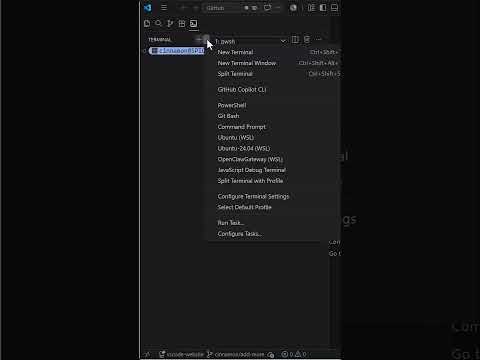This screenshot has height=360, width=480.
Task: Click the VS Code logo icon
Action: [148, 7]
